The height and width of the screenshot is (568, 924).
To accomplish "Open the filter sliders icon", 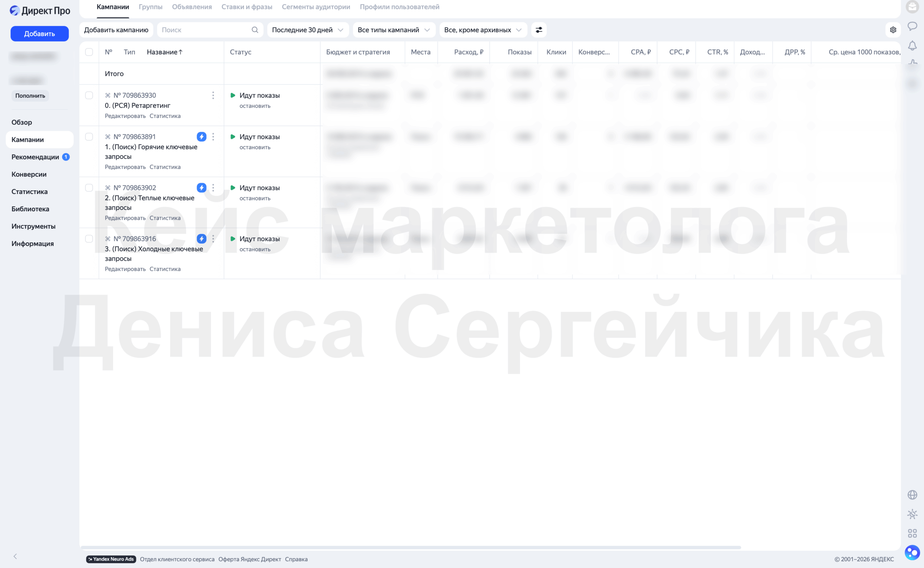I will coord(539,30).
